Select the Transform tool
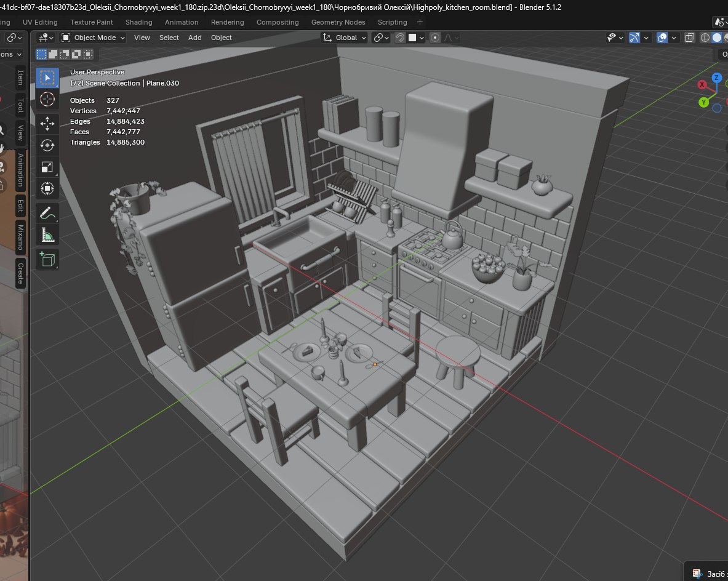The height and width of the screenshot is (581, 728). click(x=47, y=188)
